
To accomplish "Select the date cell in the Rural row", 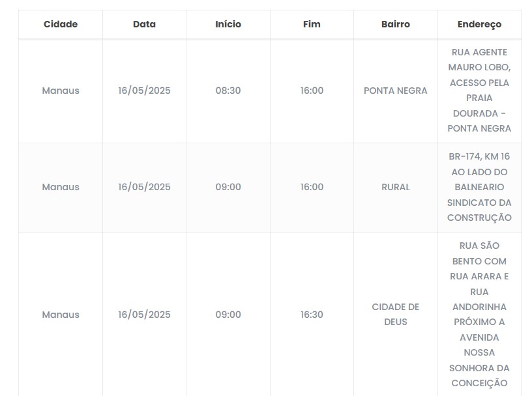I will coord(144,187).
